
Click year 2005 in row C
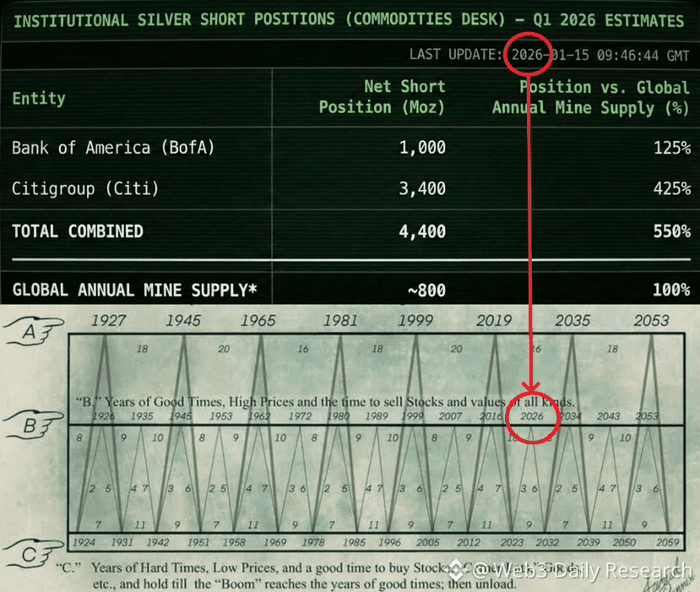(x=427, y=542)
